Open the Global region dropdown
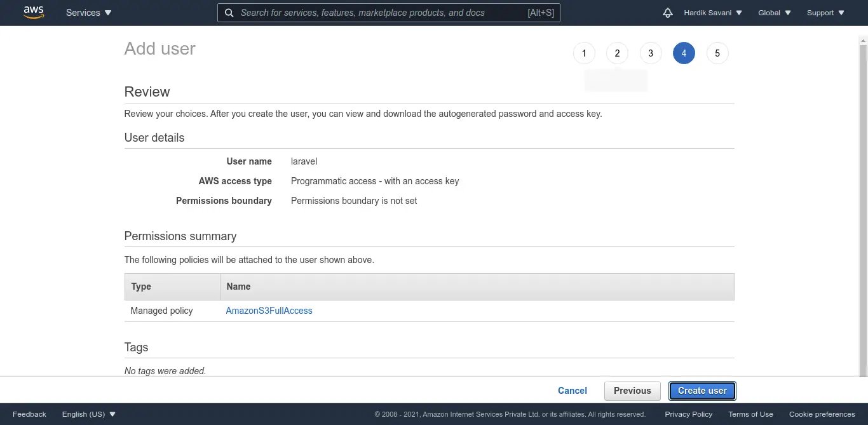Screen dimensions: 868x425 [x=775, y=13]
